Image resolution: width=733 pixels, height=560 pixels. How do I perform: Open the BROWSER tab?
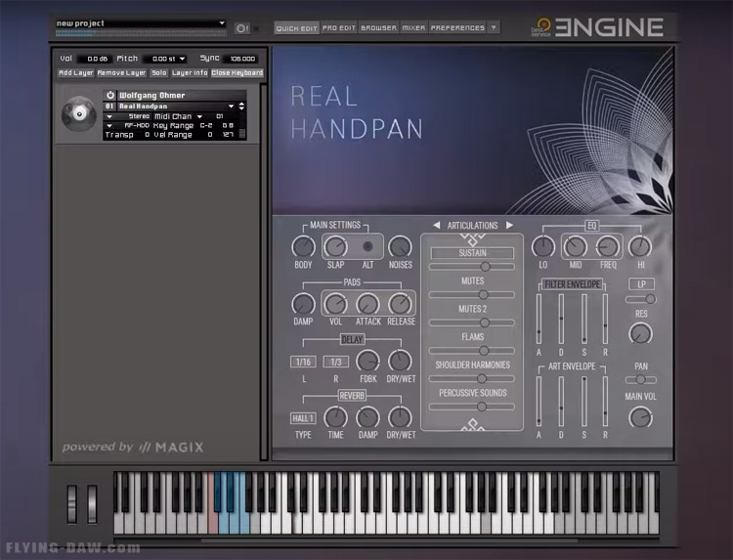click(378, 28)
